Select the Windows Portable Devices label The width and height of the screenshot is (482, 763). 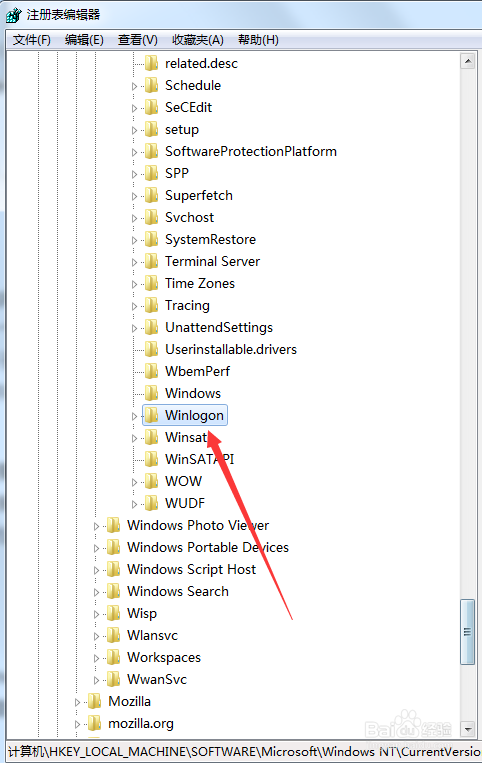pos(208,547)
